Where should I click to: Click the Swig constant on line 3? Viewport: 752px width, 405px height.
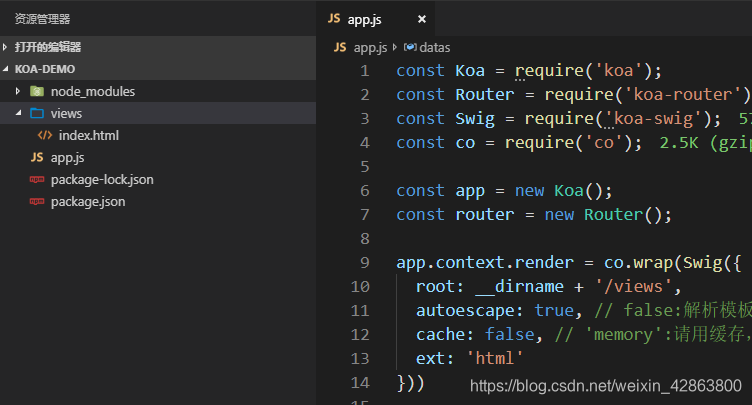click(x=475, y=119)
